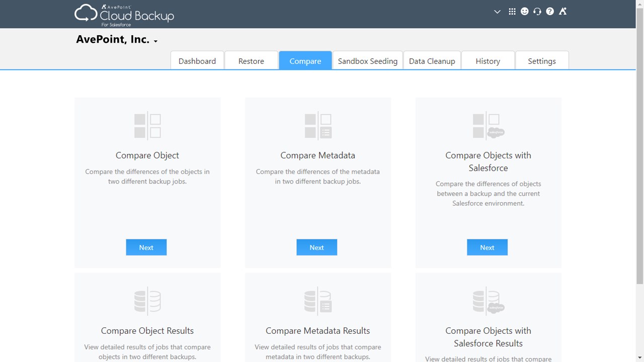This screenshot has height=362, width=644.
Task: Click the Compare Object title text
Action: coord(147,155)
